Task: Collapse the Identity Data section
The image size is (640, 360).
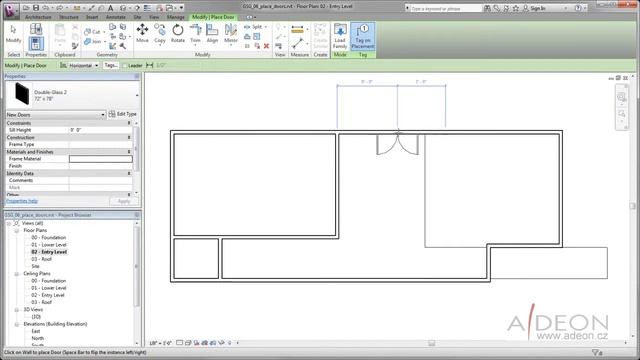Action: click(129, 173)
